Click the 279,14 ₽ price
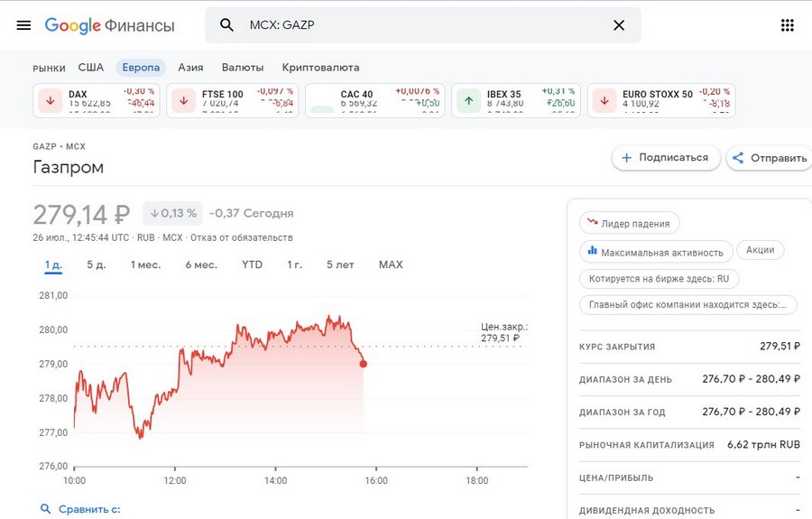 (81, 215)
